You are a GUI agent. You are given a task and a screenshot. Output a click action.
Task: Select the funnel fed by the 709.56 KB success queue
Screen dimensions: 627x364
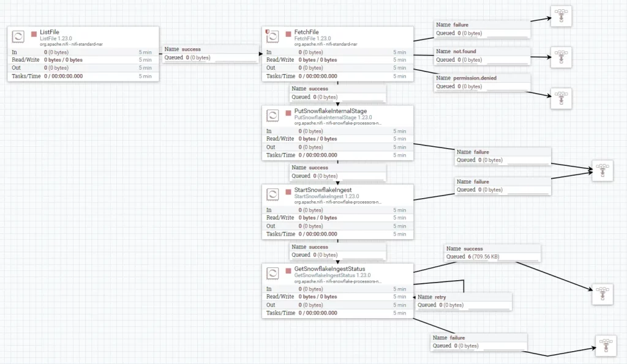click(x=602, y=294)
